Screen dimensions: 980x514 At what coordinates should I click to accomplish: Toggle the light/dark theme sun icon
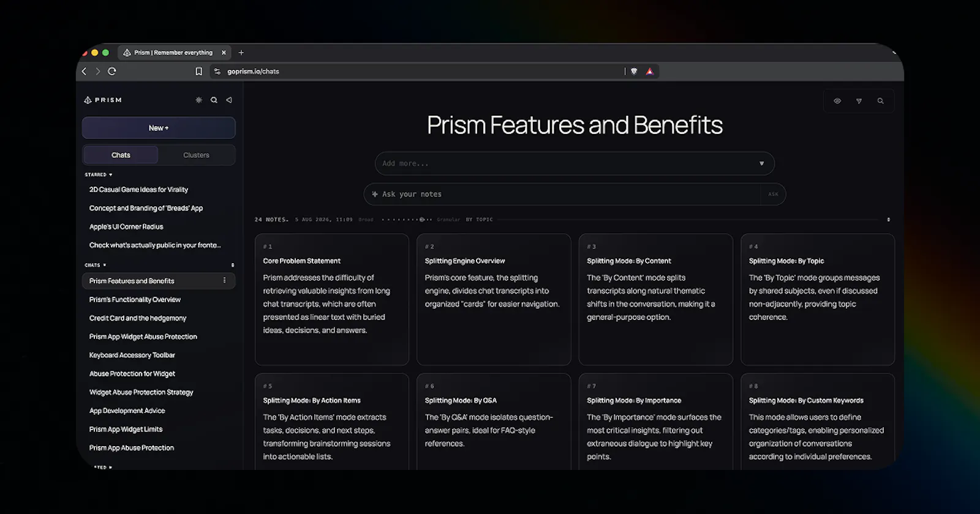click(198, 100)
